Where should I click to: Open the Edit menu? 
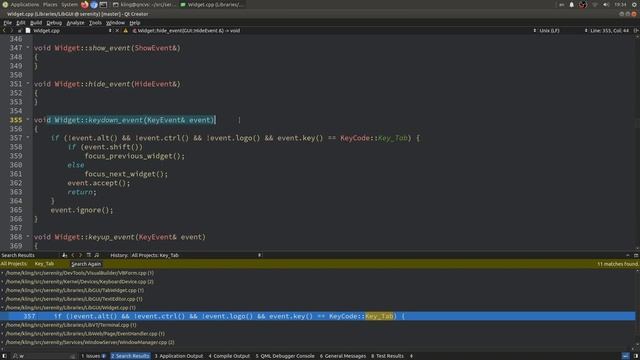[21, 23]
